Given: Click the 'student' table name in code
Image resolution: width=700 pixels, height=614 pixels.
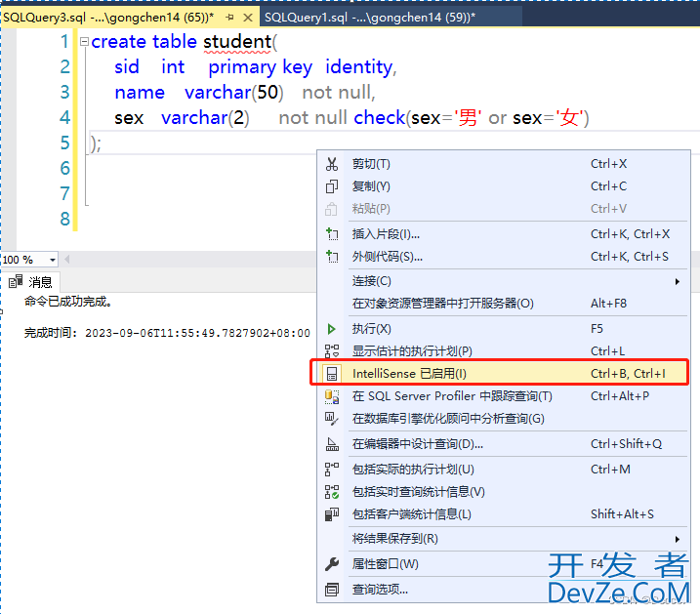Looking at the screenshot, I should [237, 42].
